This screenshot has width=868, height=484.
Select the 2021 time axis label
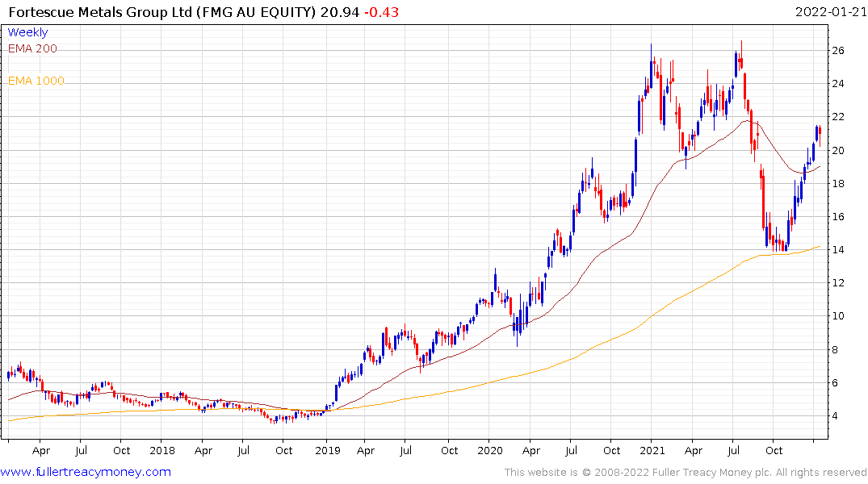[652, 451]
